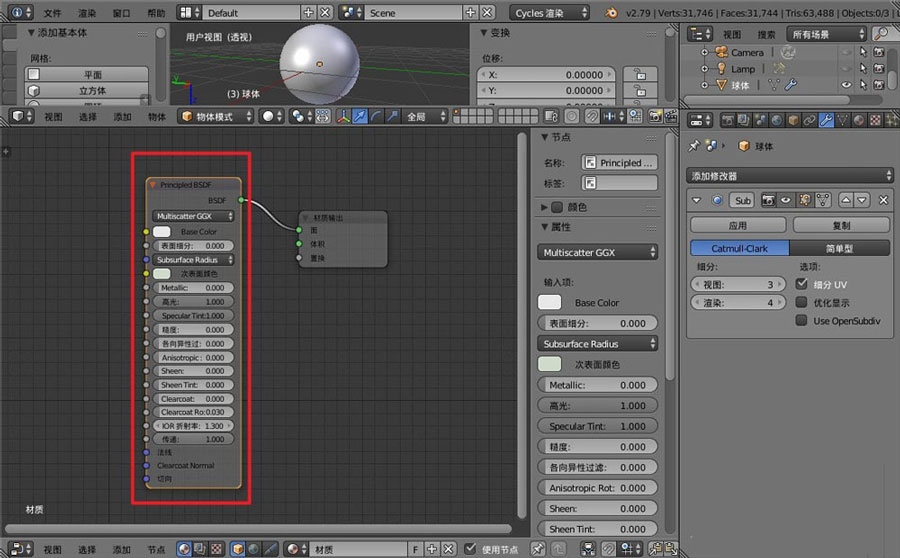Toggle Camera visibility eye in the outliner
This screenshot has width=900, height=558.
847,52
